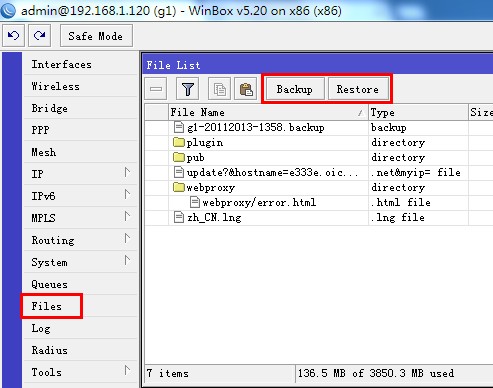The image size is (493, 388).
Task: Click the update?&hostname file document icon
Action: (x=179, y=172)
